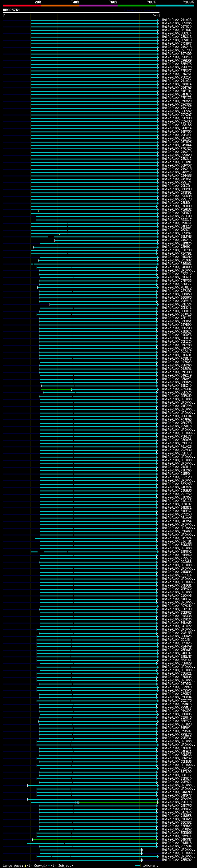Select hit UniRef100_A9PJJ0

[x=177, y=802]
